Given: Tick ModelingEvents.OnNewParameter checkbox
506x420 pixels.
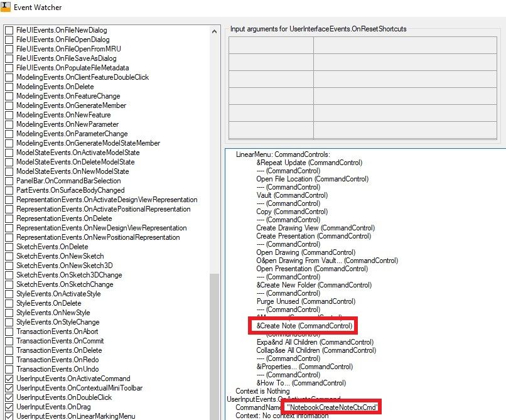Looking at the screenshot, I should [x=9, y=124].
